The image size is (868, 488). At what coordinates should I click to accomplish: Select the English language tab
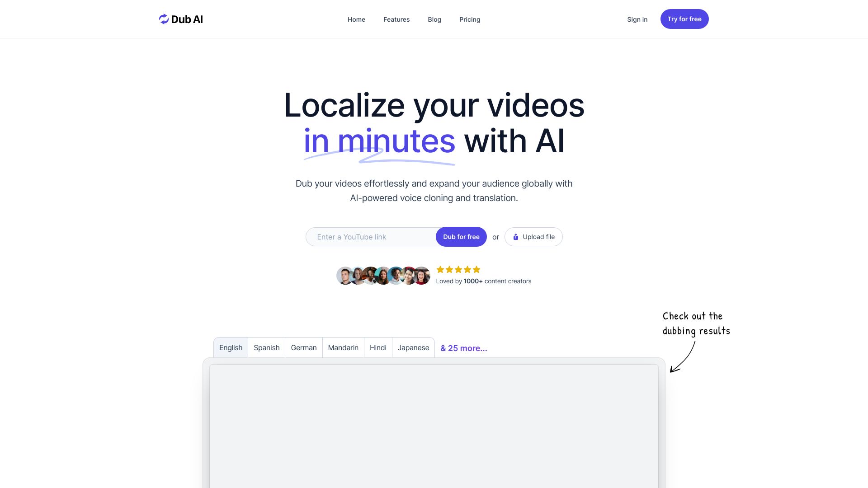(x=230, y=347)
